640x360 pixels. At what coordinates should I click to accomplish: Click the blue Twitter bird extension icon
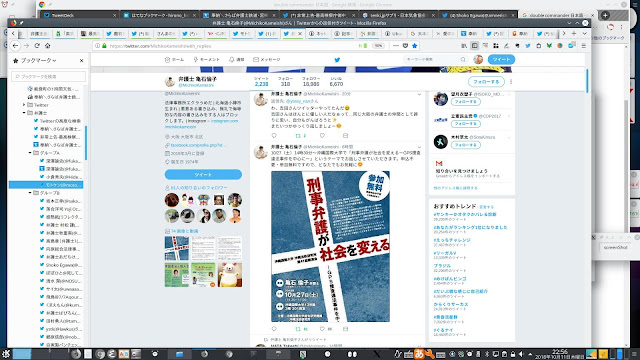528,46
